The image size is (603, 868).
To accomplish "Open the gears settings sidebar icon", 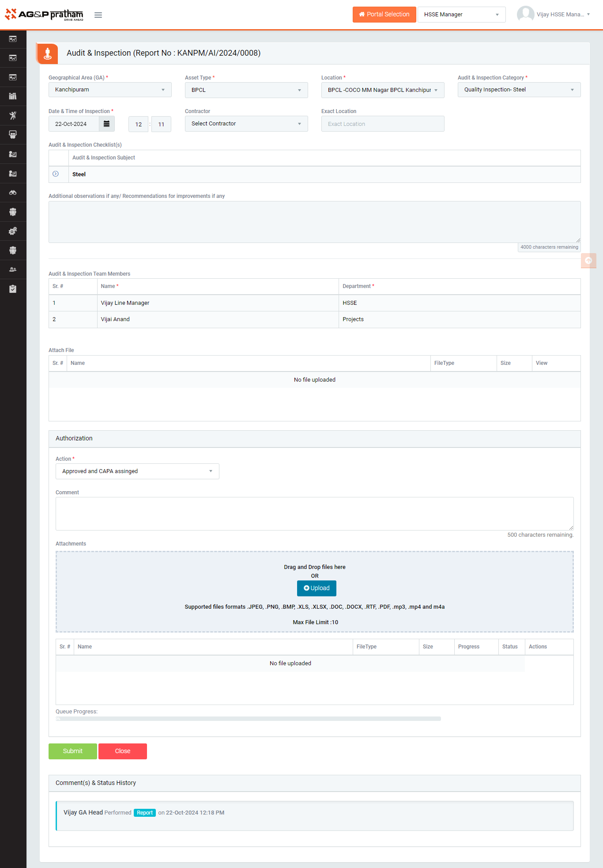I will [13, 231].
